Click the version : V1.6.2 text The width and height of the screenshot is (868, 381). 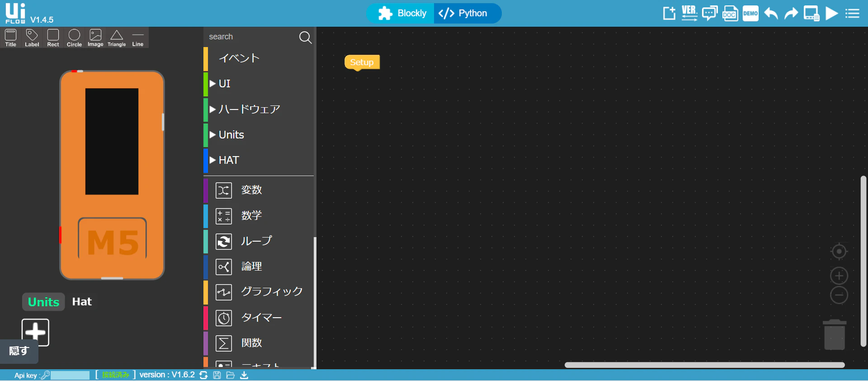(x=167, y=375)
